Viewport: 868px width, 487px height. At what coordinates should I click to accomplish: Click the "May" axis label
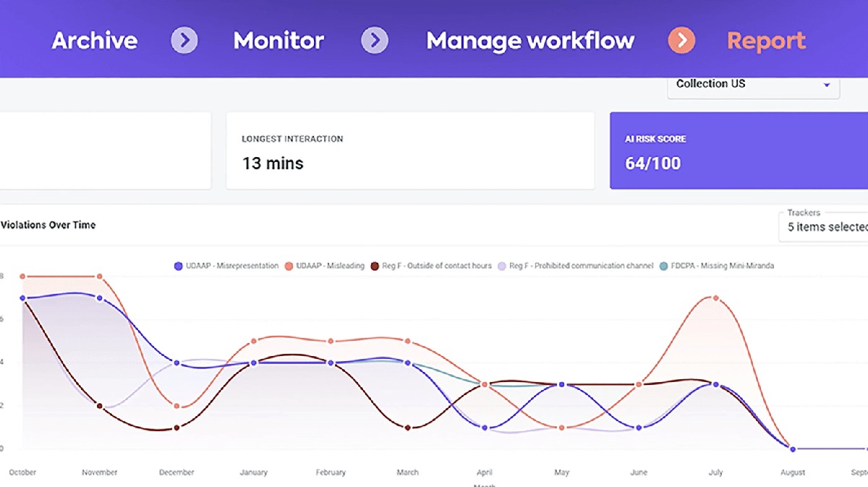(562, 473)
